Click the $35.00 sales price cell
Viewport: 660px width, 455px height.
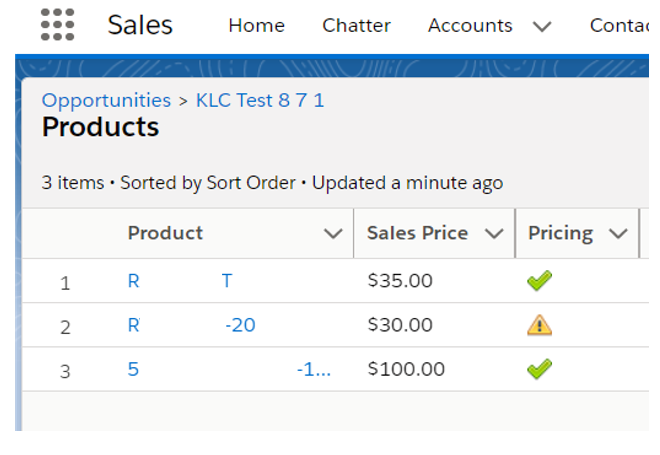point(400,281)
